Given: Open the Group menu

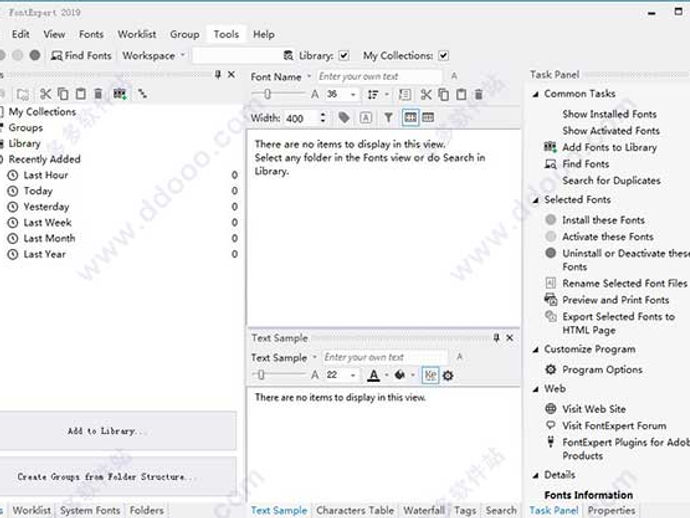Looking at the screenshot, I should [184, 34].
